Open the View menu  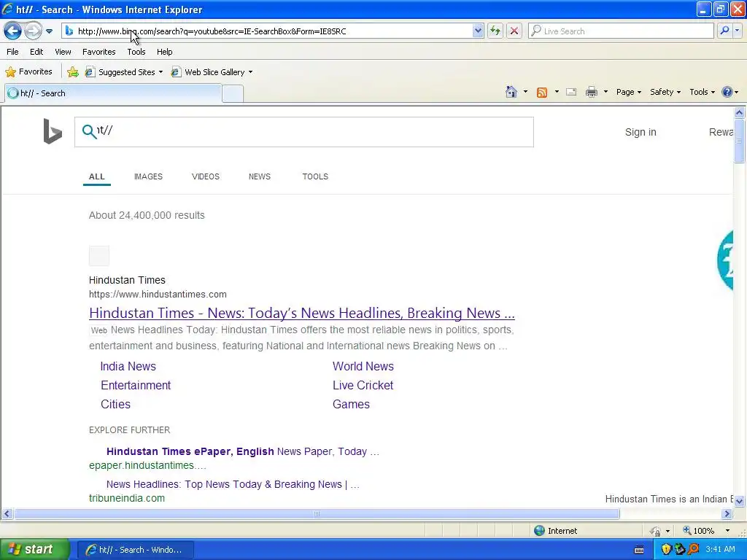[63, 52]
